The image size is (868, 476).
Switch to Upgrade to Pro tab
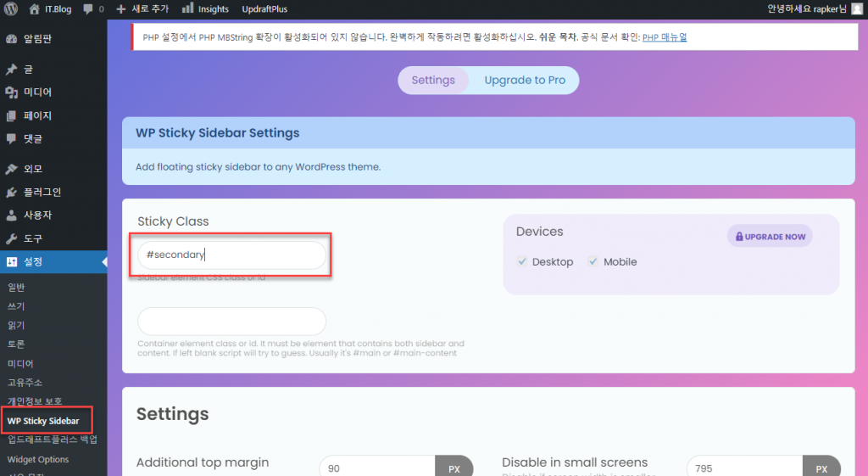(x=524, y=80)
